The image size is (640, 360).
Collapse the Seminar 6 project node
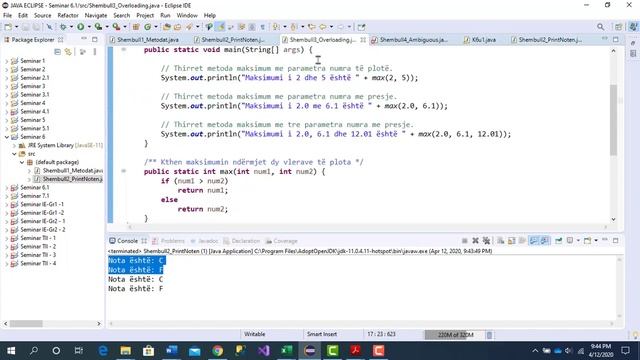point(7,137)
